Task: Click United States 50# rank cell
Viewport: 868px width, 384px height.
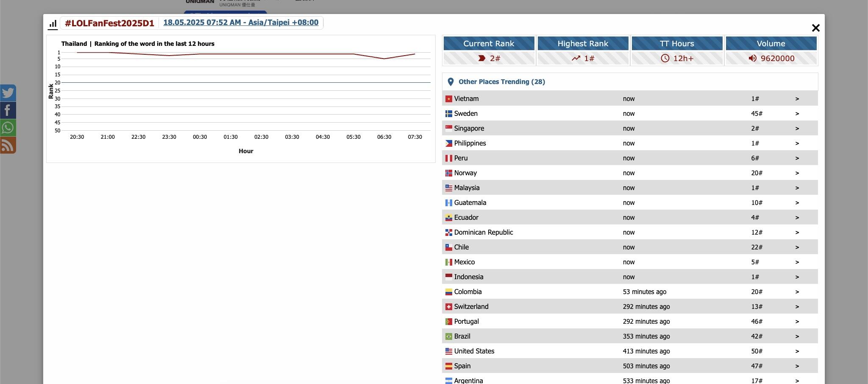Action: (757, 351)
